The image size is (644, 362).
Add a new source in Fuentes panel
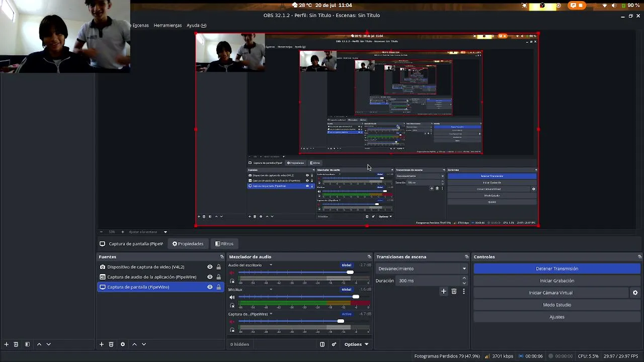coord(101,344)
